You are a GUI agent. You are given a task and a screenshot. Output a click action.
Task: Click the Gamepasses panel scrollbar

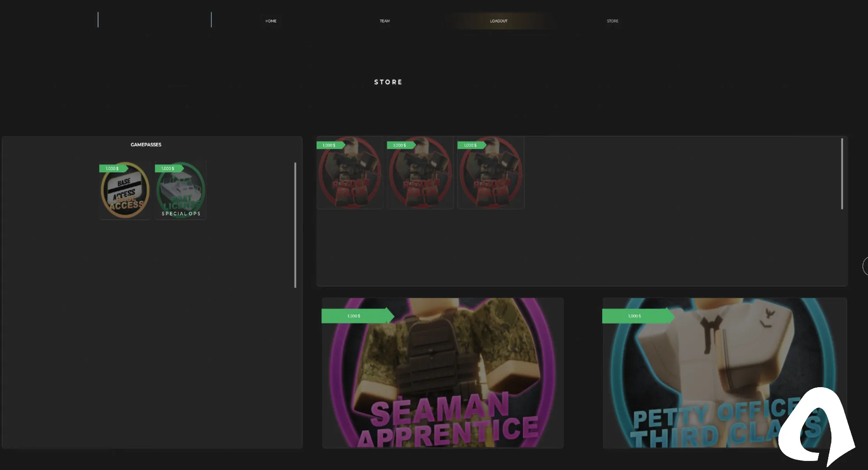pyautogui.click(x=295, y=225)
